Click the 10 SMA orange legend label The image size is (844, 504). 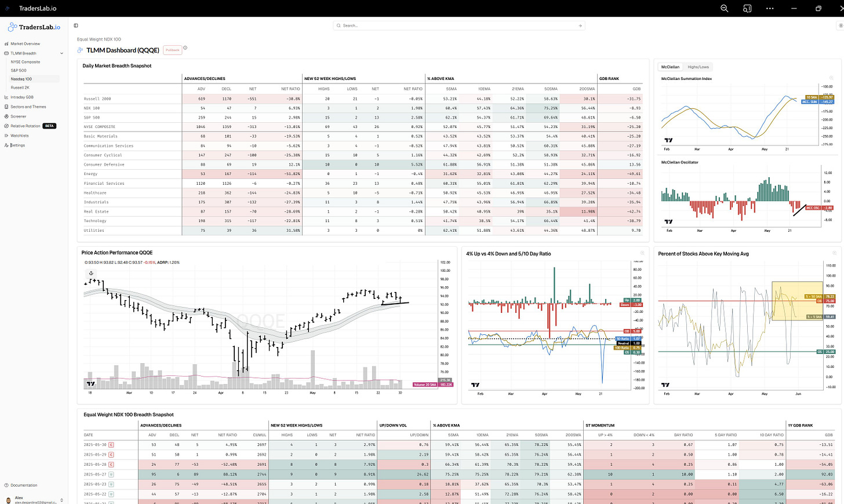[x=812, y=97]
